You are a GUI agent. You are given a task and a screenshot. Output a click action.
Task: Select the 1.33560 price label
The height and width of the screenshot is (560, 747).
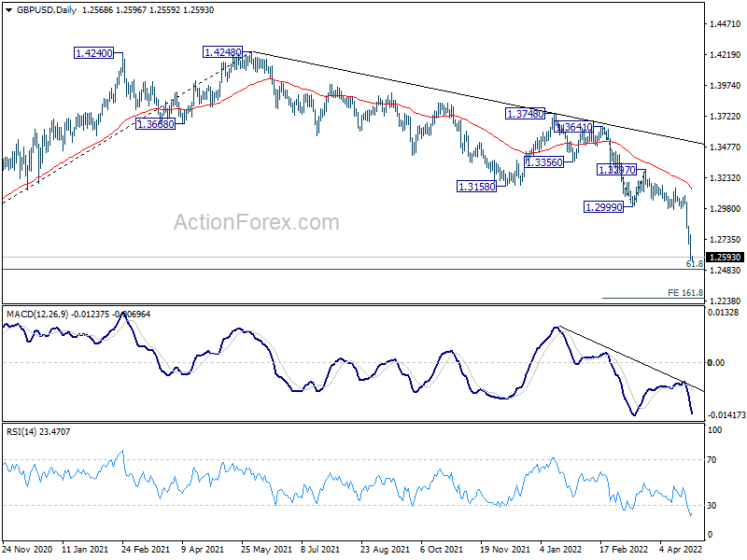(x=544, y=161)
